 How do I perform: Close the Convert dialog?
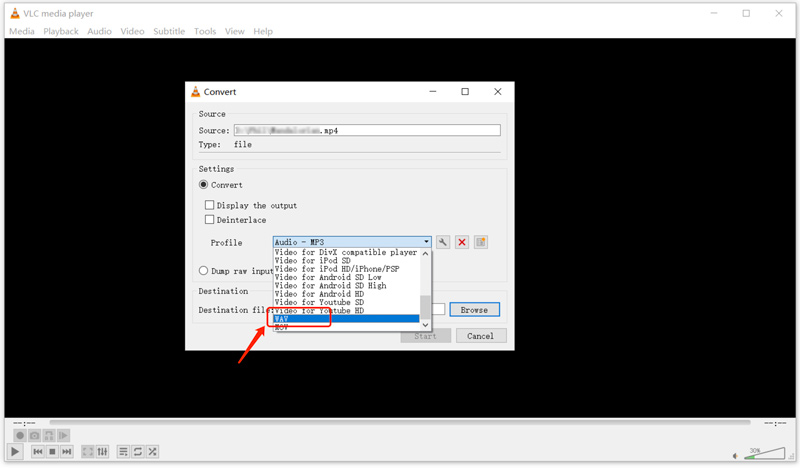tap(498, 92)
